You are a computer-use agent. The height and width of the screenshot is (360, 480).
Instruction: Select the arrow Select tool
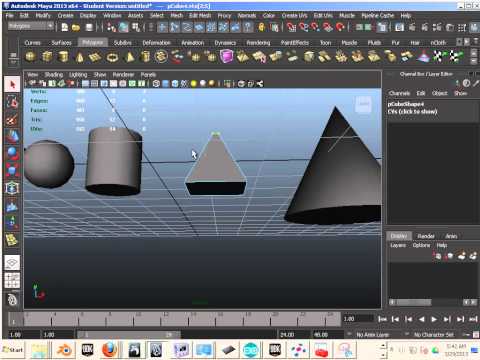tap(12, 84)
